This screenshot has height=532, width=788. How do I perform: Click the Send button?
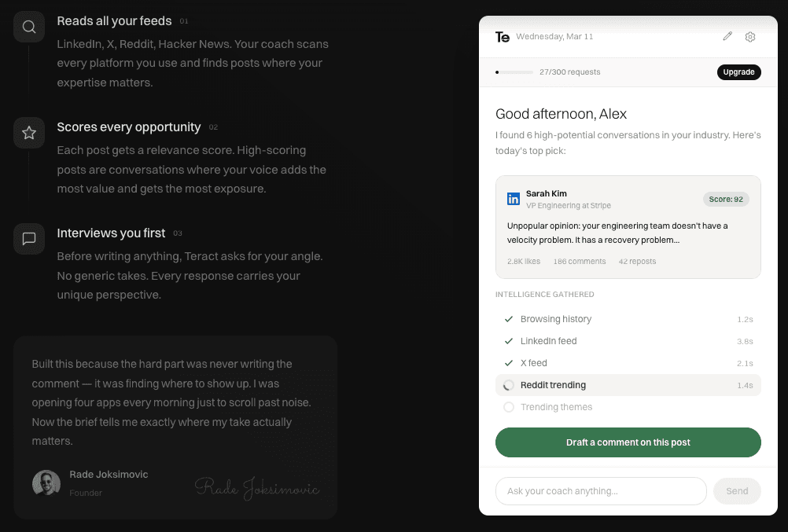[737, 491]
